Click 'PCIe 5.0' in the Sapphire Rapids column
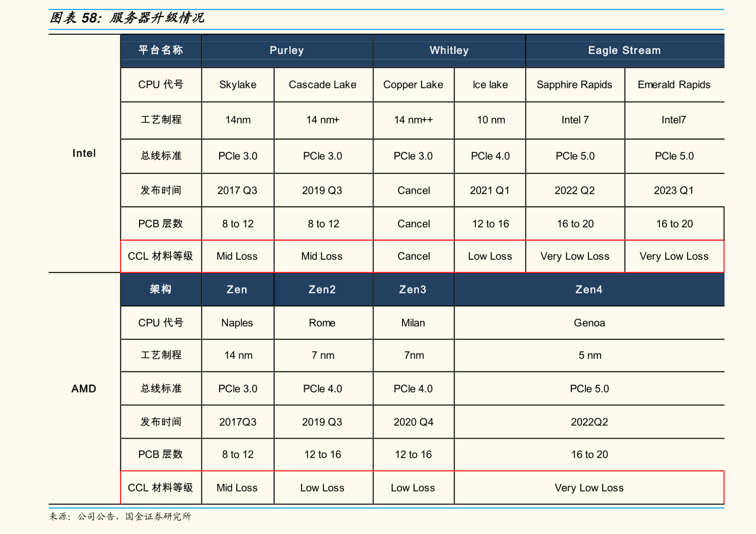Viewport: 756px width, 534px height. [574, 156]
